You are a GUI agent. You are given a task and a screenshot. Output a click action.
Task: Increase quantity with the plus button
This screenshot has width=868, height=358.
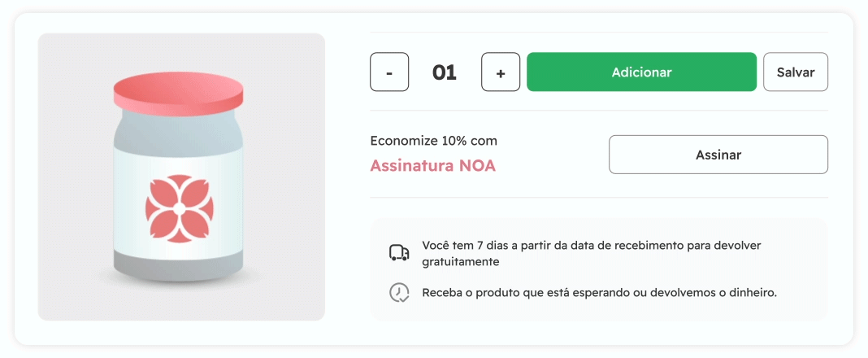[501, 72]
